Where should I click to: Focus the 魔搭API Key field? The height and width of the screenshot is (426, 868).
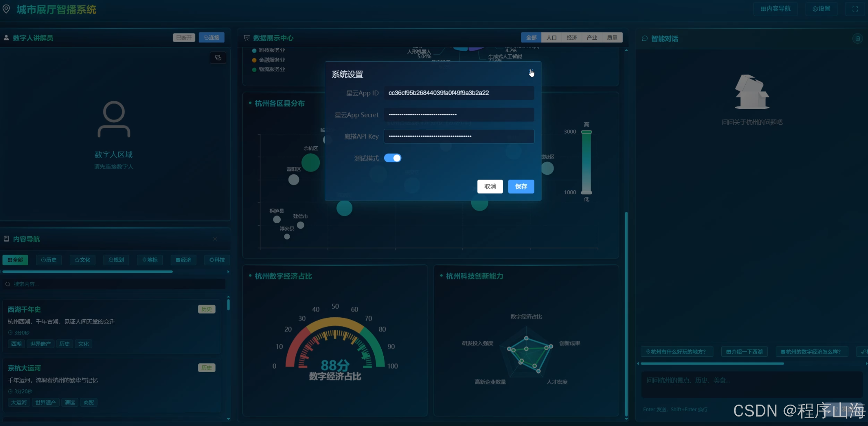[x=459, y=136]
